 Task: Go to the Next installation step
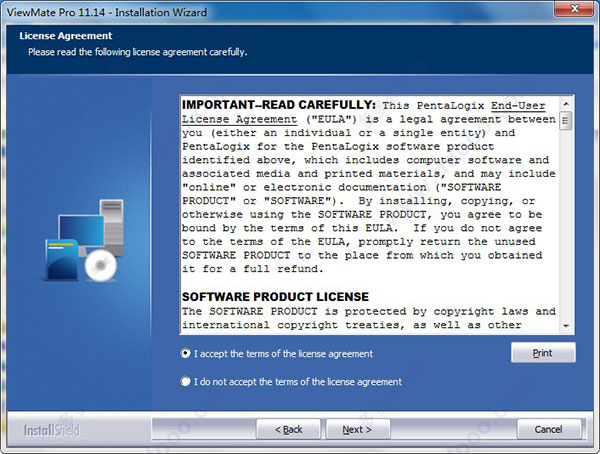[x=357, y=430]
